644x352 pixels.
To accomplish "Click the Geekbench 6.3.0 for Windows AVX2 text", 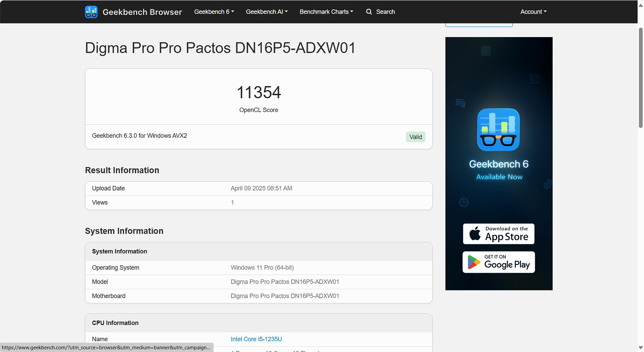I will pyautogui.click(x=139, y=136).
